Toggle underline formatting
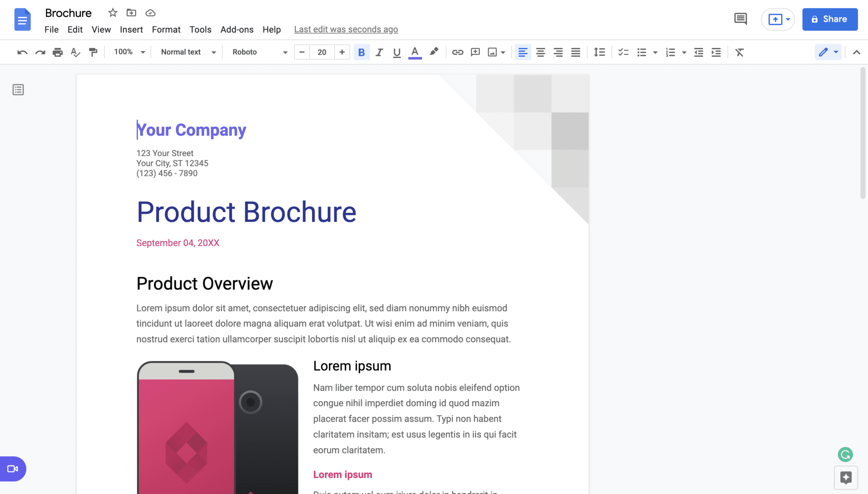The height and width of the screenshot is (494, 868). click(396, 52)
